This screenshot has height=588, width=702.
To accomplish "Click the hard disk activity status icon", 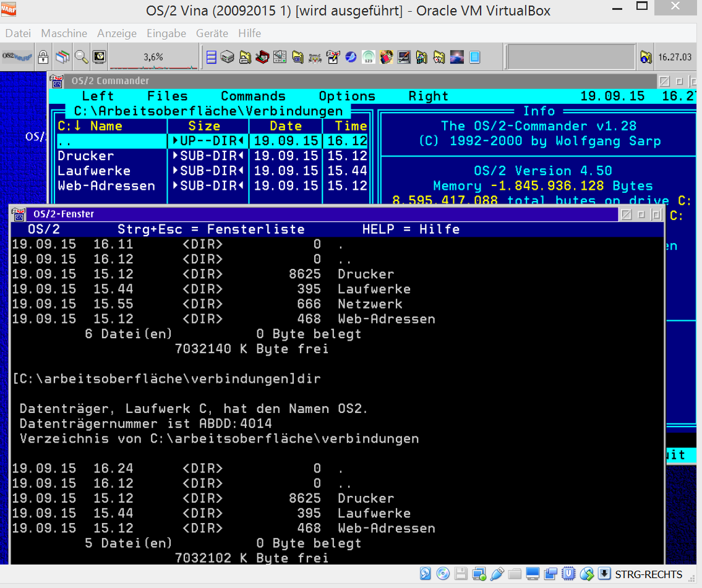I will tap(426, 574).
